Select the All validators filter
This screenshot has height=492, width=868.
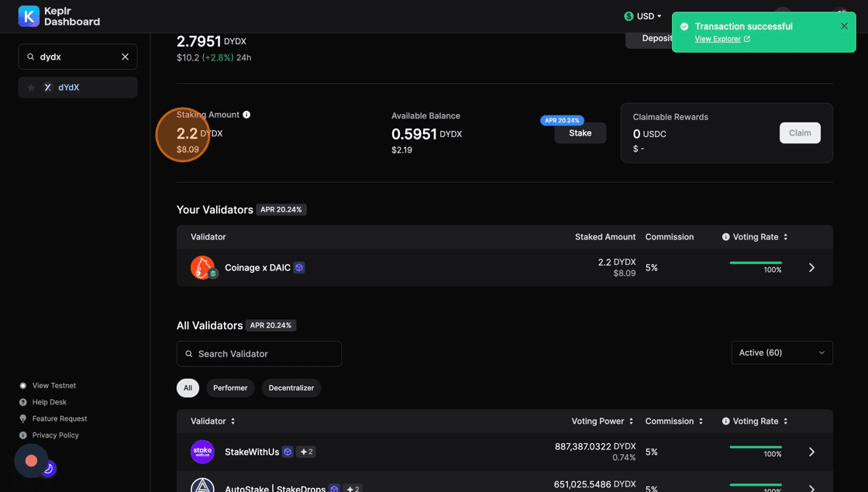(x=188, y=388)
